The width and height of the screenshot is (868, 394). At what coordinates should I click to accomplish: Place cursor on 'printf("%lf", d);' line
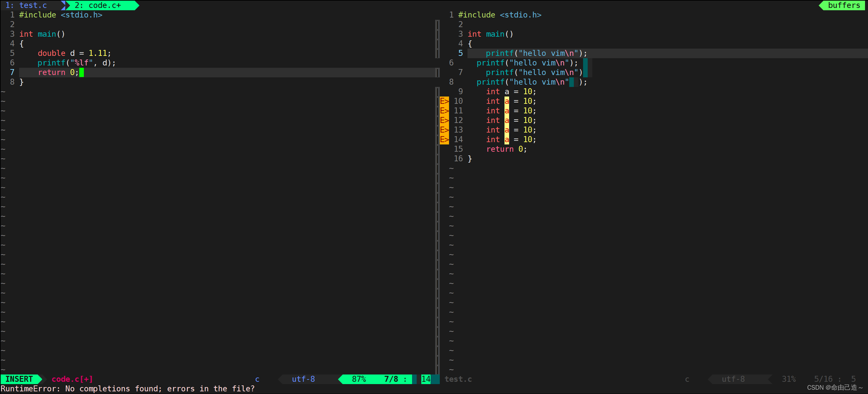point(77,63)
